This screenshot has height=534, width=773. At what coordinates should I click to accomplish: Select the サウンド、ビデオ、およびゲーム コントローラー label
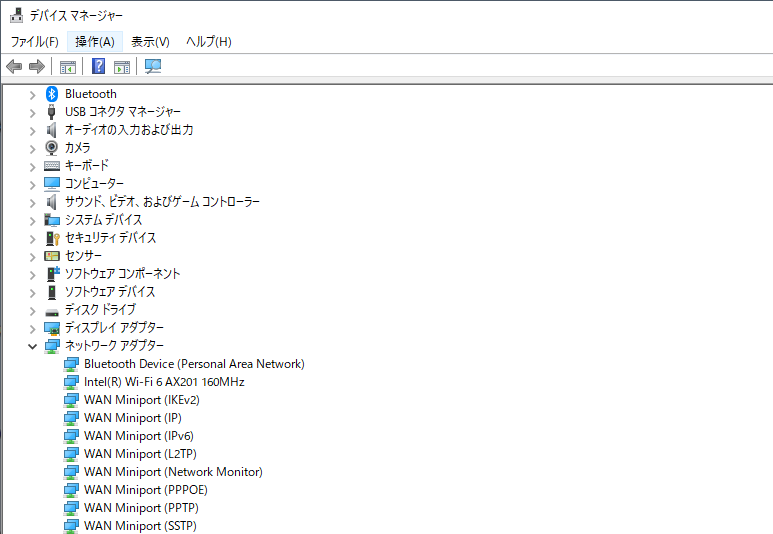162,202
